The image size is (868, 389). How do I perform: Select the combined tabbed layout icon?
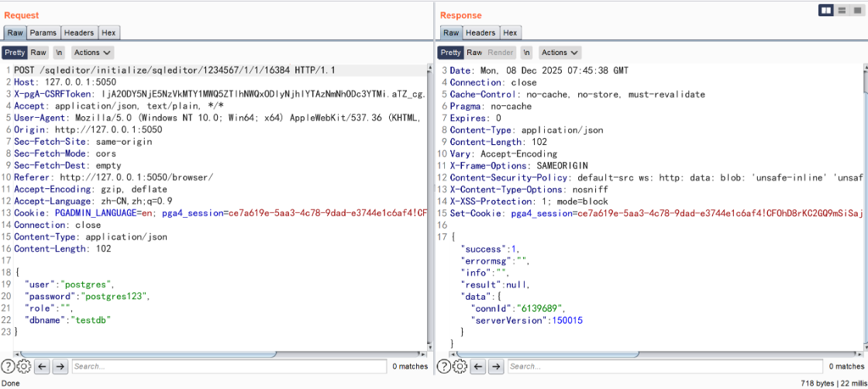pos(856,10)
